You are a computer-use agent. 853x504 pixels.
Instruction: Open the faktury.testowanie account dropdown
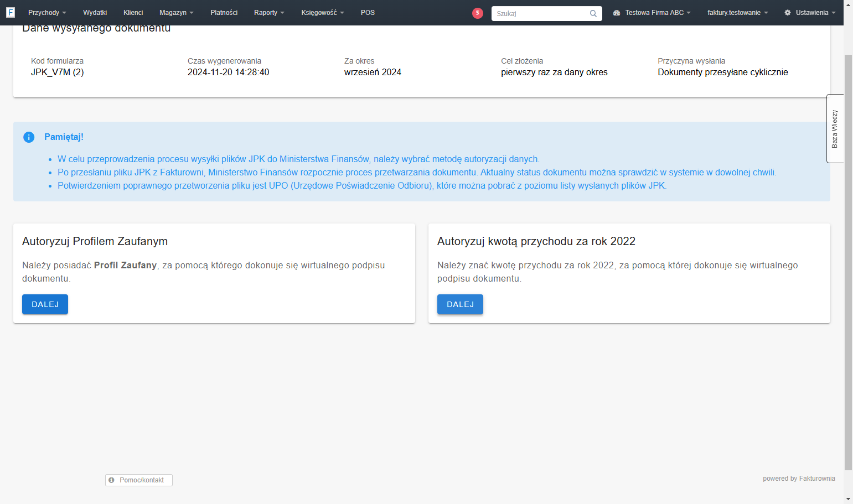point(738,13)
